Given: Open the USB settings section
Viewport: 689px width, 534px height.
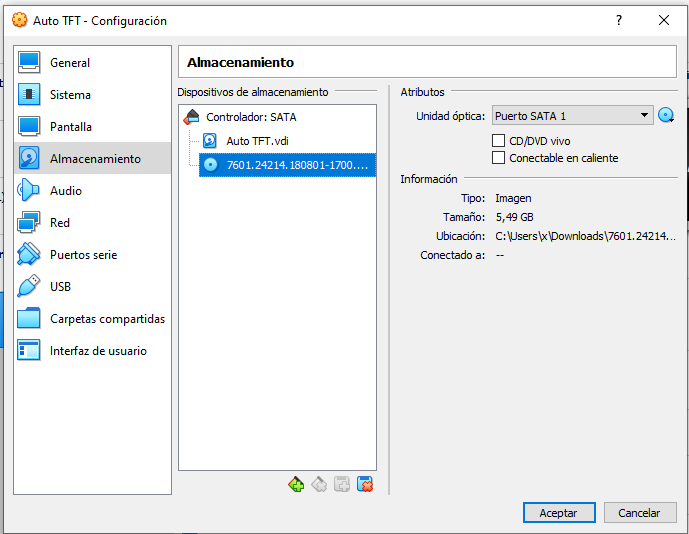Looking at the screenshot, I should 60,287.
